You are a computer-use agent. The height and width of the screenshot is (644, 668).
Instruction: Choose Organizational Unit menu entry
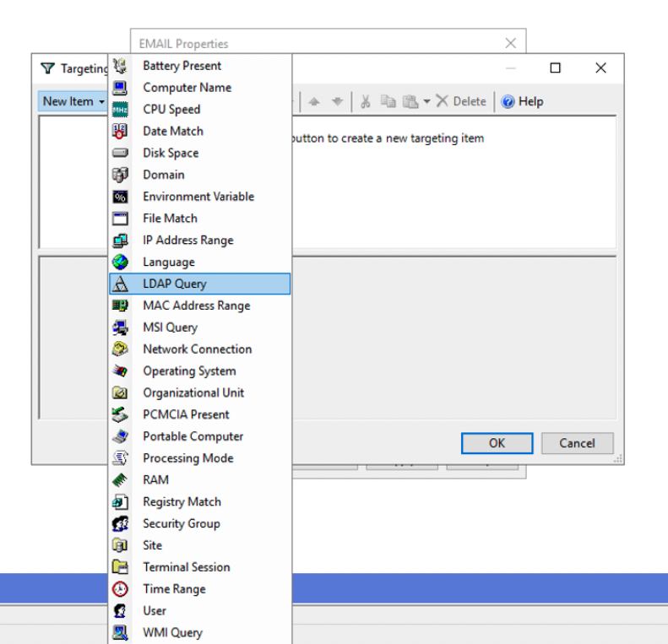pyautogui.click(x=193, y=393)
